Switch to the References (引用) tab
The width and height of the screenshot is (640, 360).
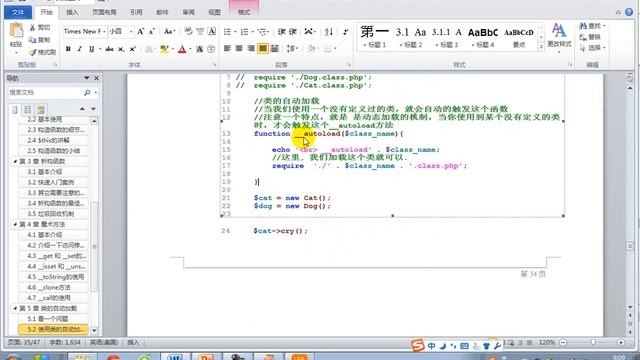[x=136, y=12]
